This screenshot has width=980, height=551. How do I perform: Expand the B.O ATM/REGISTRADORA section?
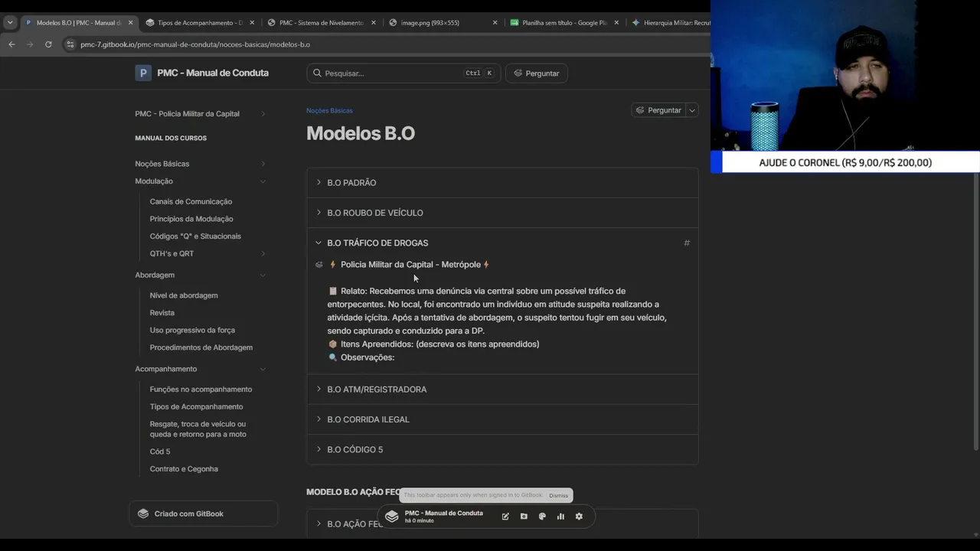502,390
